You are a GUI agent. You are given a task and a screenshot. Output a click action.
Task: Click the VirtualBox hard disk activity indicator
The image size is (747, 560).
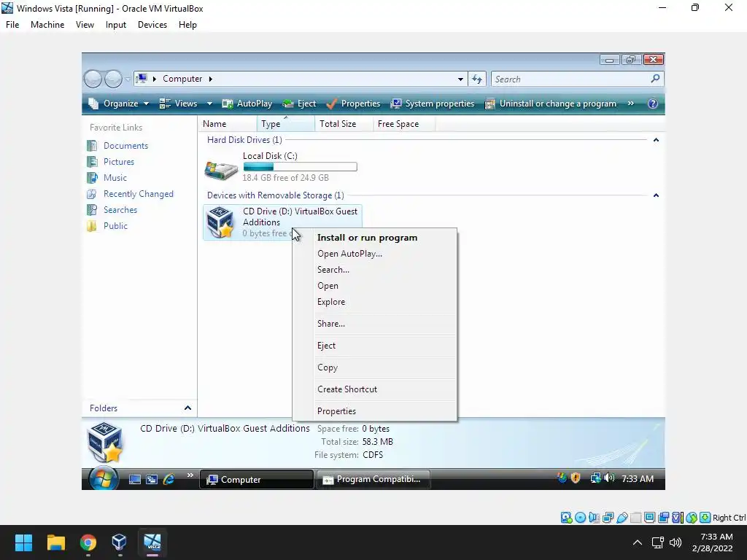(566, 518)
